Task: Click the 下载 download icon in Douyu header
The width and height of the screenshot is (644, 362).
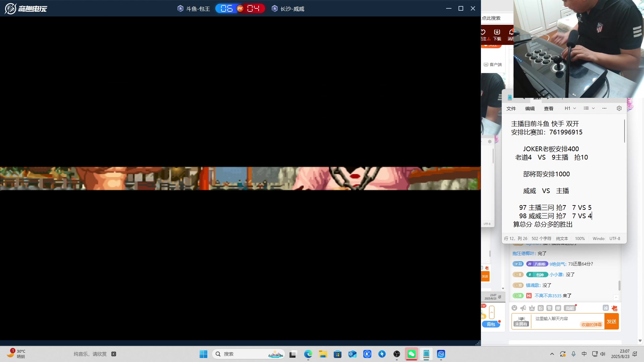Action: point(497,35)
